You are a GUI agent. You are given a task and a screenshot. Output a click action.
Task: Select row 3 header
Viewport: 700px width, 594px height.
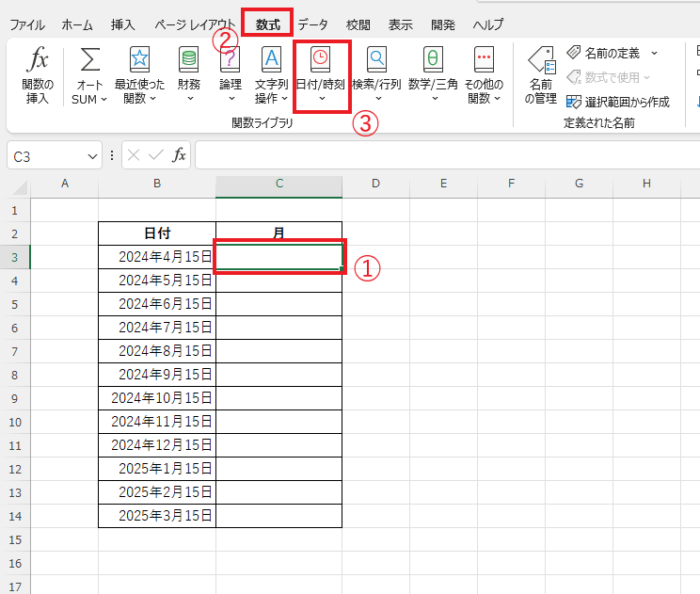(15, 257)
